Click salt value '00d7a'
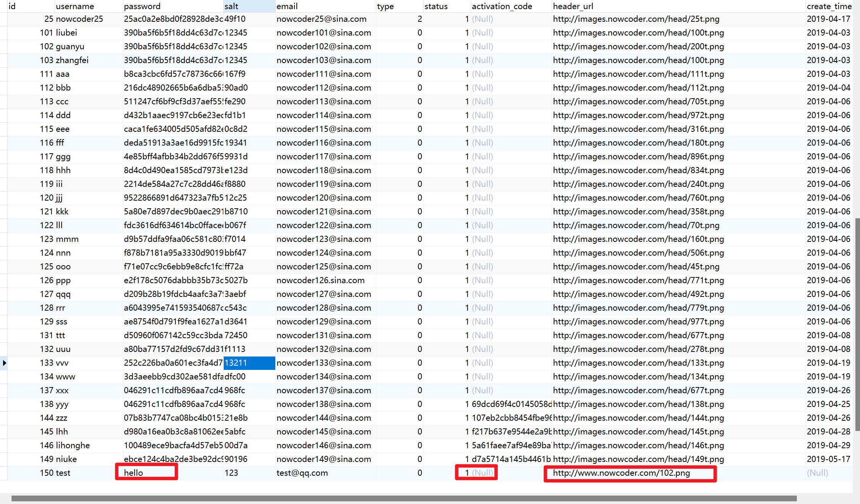Viewport: 860px width, 504px height. click(x=236, y=446)
